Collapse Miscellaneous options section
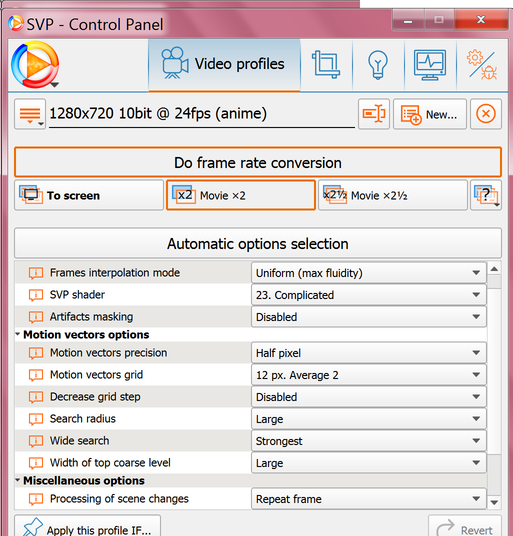Image resolution: width=513 pixels, height=536 pixels. click(18, 480)
